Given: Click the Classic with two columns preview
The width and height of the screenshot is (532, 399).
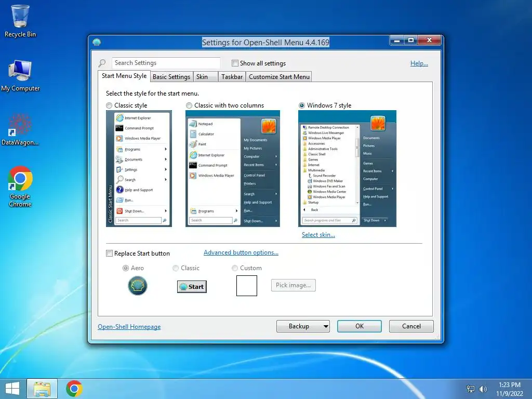Looking at the screenshot, I should click(x=233, y=169).
